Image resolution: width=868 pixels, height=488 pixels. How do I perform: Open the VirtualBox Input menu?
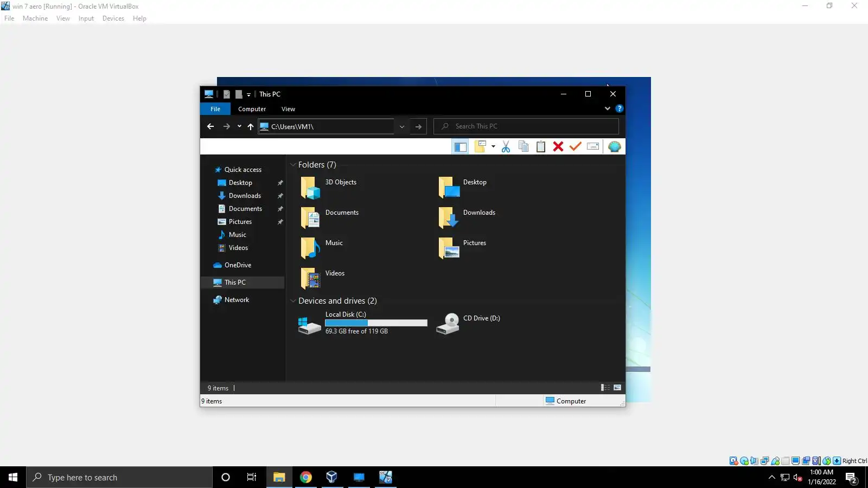click(x=86, y=18)
